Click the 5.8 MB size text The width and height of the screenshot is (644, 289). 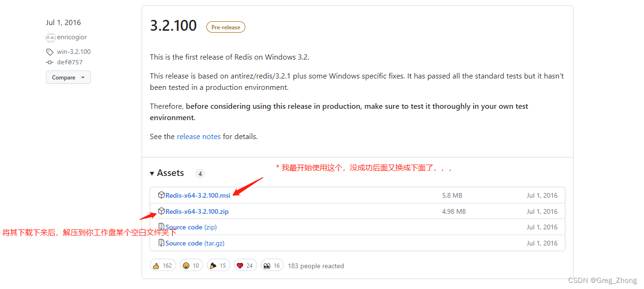point(452,195)
